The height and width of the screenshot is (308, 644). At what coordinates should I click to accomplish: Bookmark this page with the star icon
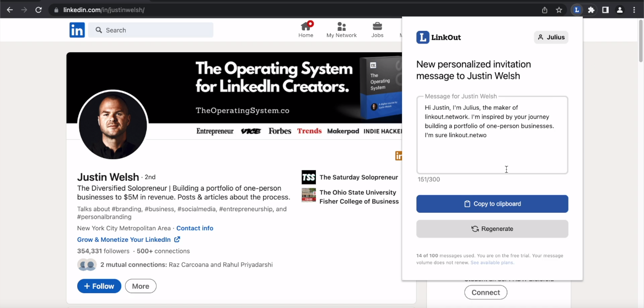coord(559,10)
